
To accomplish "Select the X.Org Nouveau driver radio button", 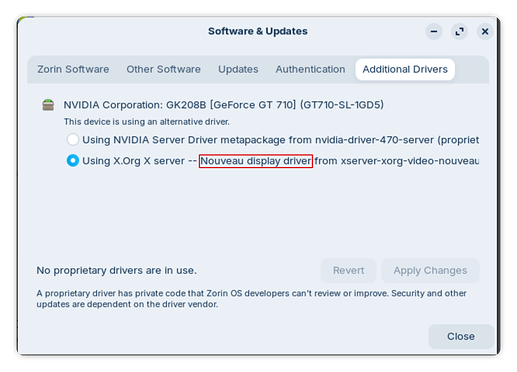I will [x=73, y=161].
